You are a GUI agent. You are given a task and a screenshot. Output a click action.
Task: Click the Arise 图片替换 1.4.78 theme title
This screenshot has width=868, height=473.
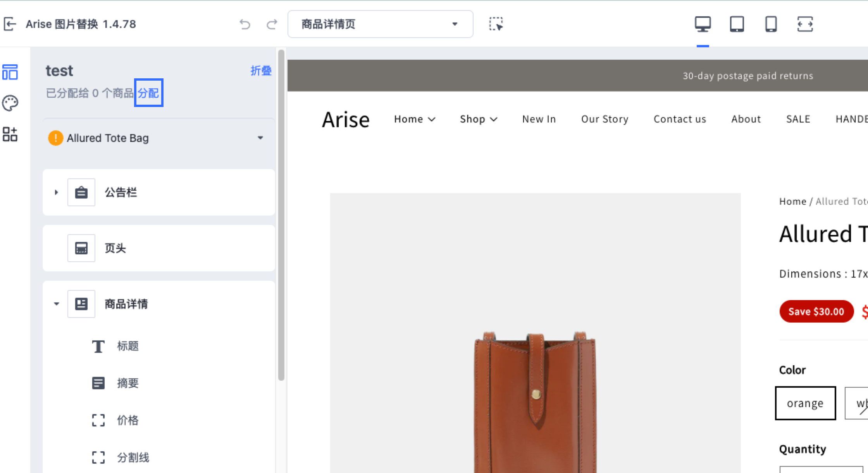click(81, 24)
